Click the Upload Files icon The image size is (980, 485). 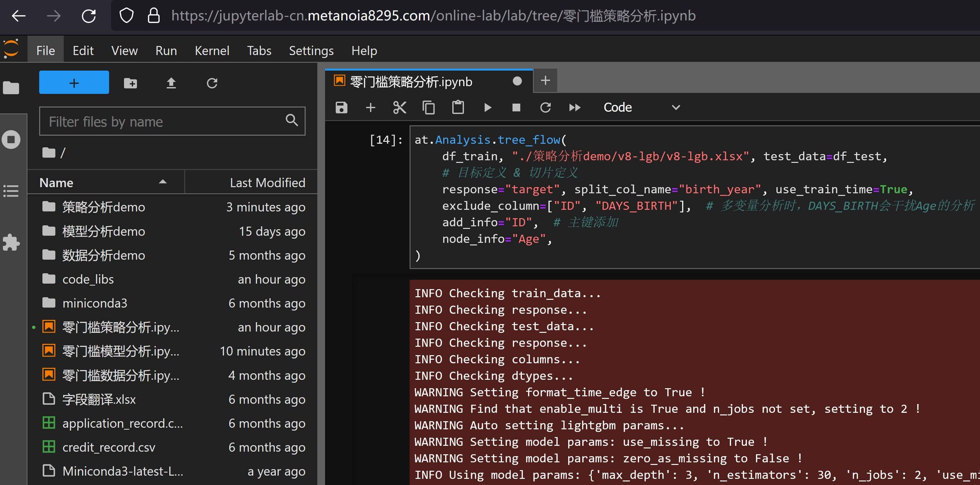pos(171,83)
